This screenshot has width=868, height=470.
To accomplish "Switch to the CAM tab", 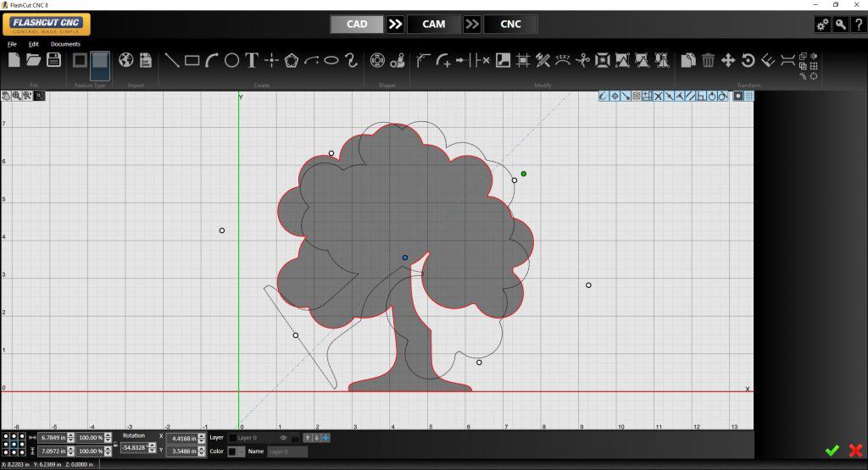I will (x=433, y=24).
